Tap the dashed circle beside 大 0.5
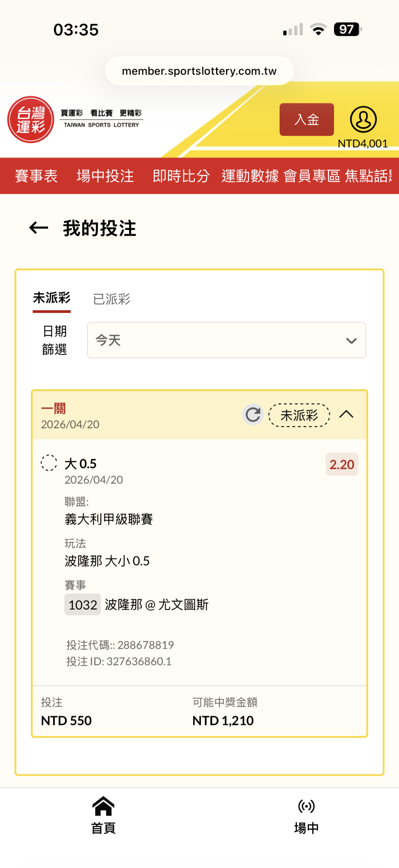399x868 pixels. point(49,463)
